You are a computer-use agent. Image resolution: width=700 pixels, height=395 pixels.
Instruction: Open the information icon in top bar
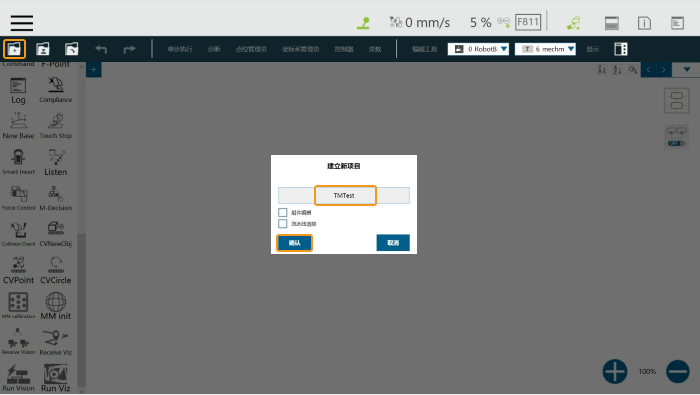coord(644,23)
